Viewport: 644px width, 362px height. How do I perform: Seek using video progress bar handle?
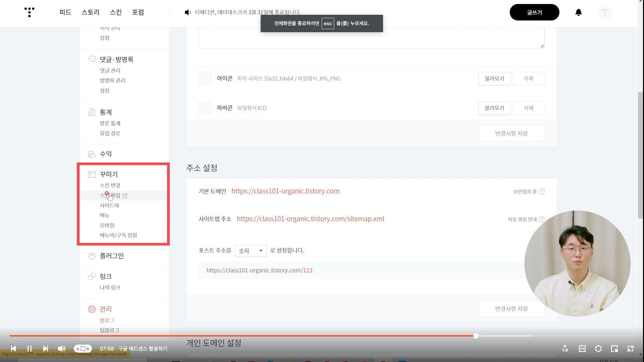pos(476,336)
